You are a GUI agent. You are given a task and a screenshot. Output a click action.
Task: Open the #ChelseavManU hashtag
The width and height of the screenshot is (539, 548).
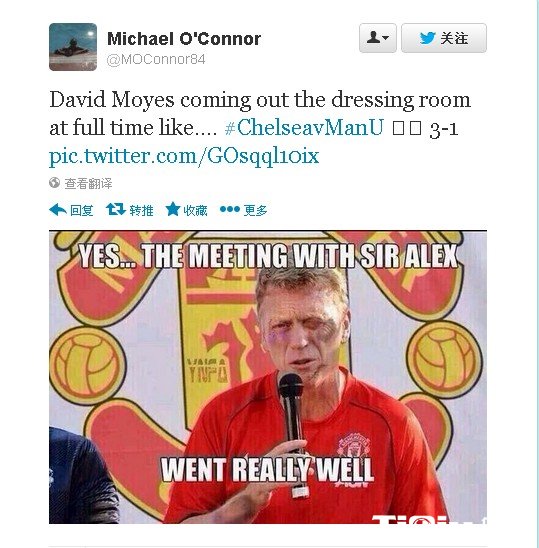click(304, 127)
